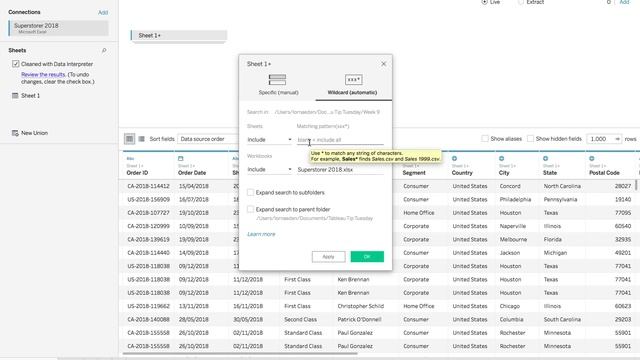
Task: Switch to the metadata list view icon
Action: coord(141,139)
